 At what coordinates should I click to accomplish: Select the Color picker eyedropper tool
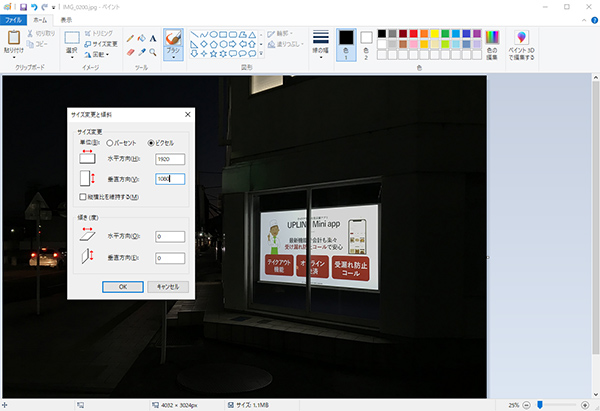[142, 52]
